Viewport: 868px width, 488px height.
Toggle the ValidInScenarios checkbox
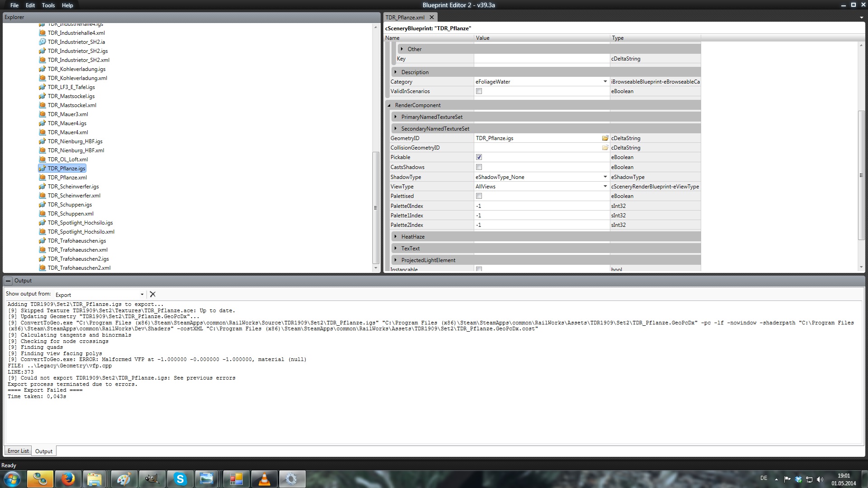[479, 91]
